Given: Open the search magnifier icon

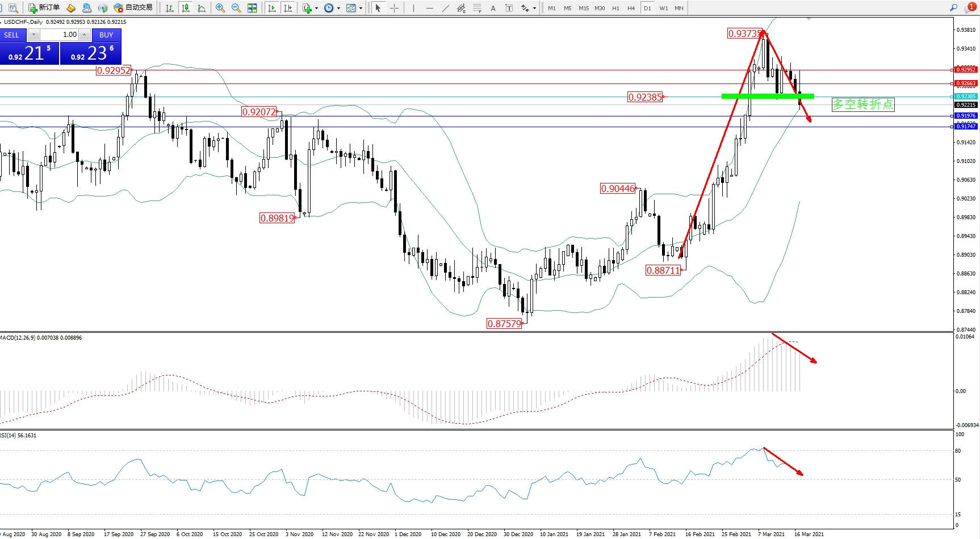Looking at the screenshot, I should click(953, 7).
